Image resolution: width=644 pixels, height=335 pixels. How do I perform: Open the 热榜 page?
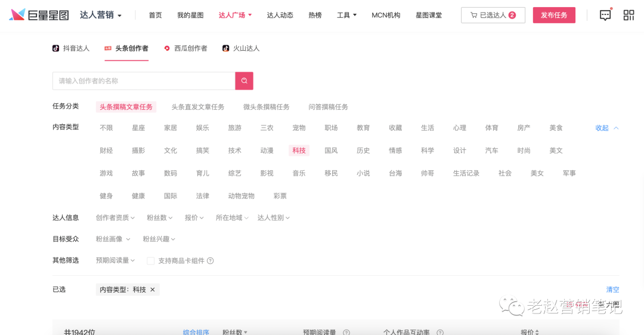(x=315, y=16)
